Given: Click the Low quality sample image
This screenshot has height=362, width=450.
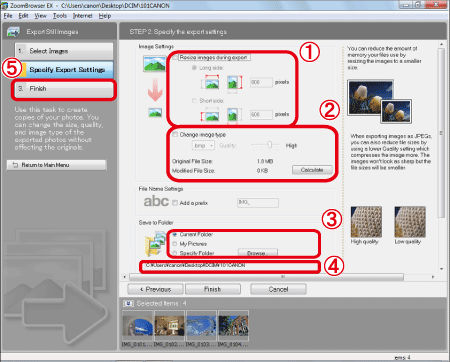Looking at the screenshot, I should point(410,222).
